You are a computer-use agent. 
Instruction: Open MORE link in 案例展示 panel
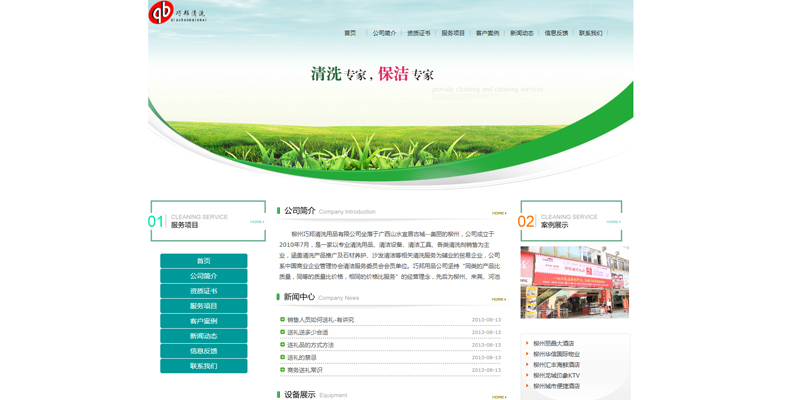pyautogui.click(x=613, y=222)
